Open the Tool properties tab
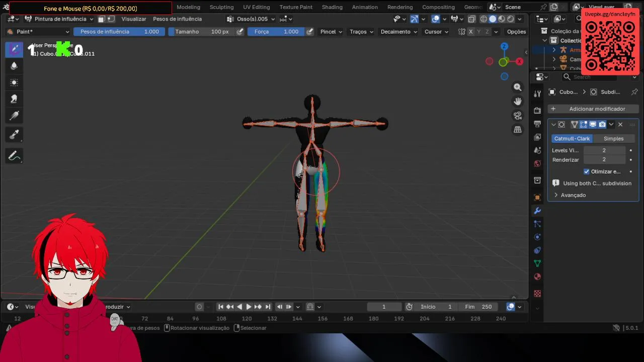Screen dimensions: 644x362 click(x=537, y=94)
